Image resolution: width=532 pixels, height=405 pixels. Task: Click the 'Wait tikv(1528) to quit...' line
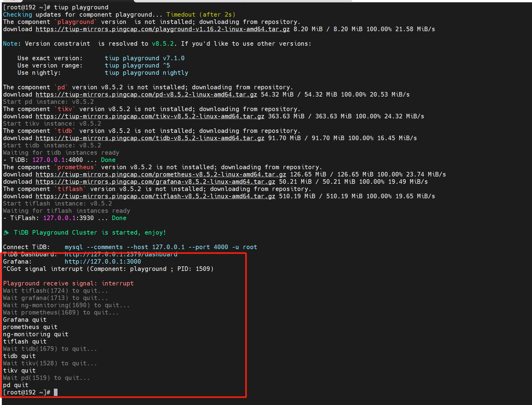[50, 363]
